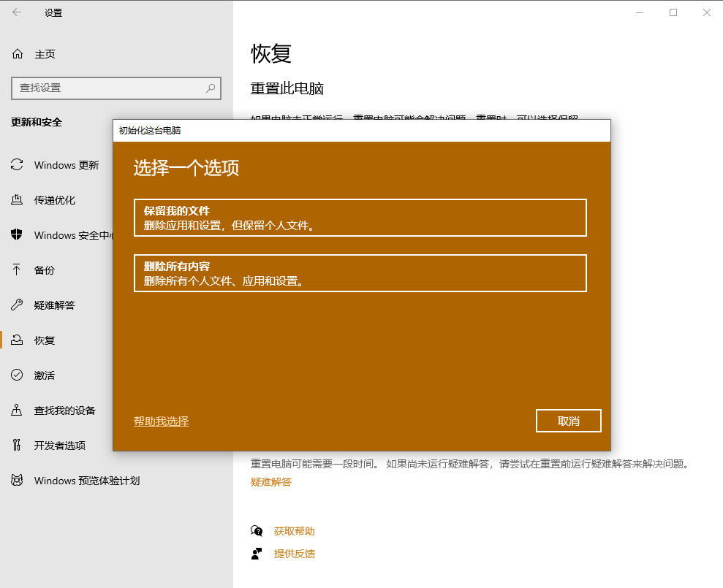Click the 传递优化 delivery icon
This screenshot has width=723, height=588.
pyautogui.click(x=17, y=200)
